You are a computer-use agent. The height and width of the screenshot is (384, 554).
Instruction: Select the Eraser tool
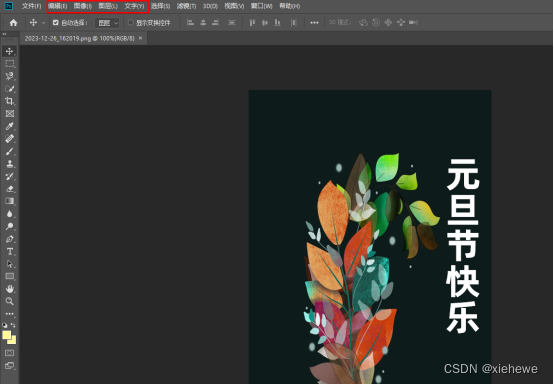tap(10, 189)
